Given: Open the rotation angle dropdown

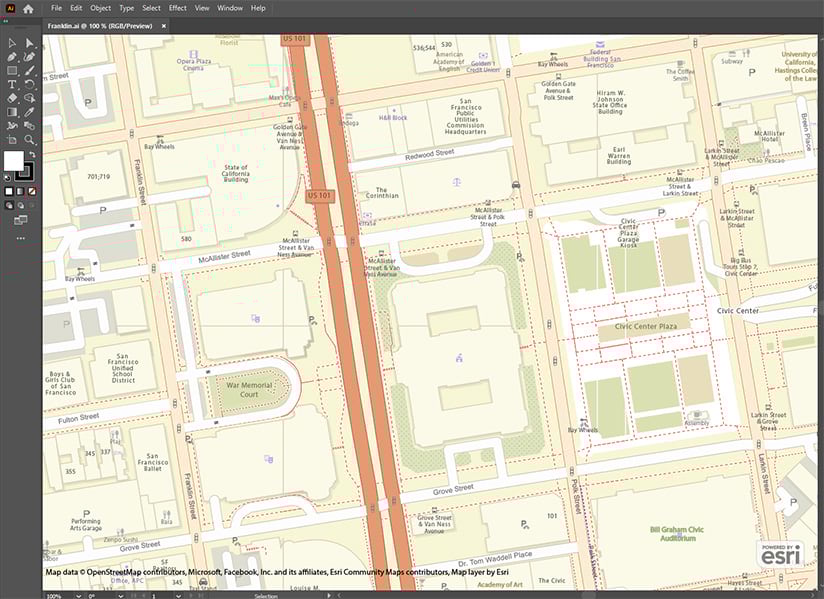Looking at the screenshot, I should tap(120, 593).
